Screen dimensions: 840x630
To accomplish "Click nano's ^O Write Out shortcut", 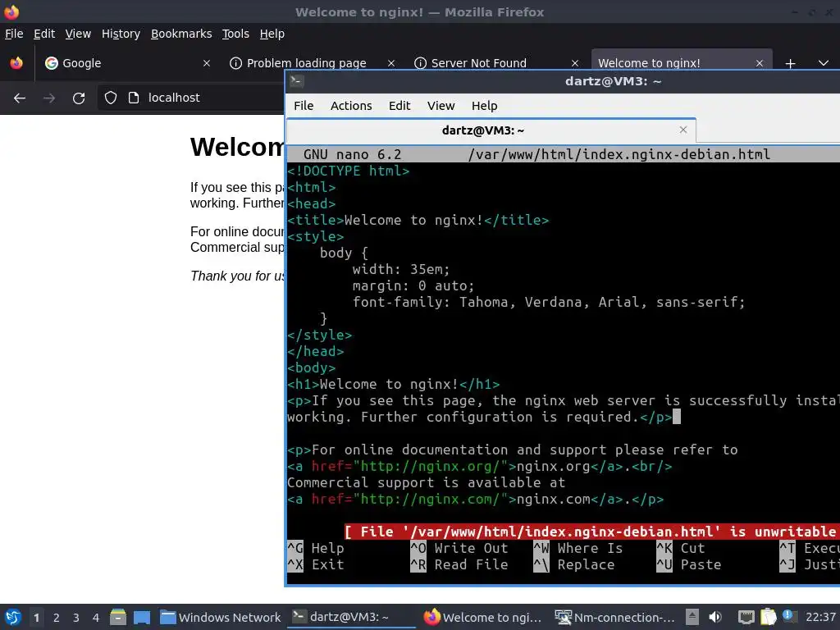I will pyautogui.click(x=459, y=548).
